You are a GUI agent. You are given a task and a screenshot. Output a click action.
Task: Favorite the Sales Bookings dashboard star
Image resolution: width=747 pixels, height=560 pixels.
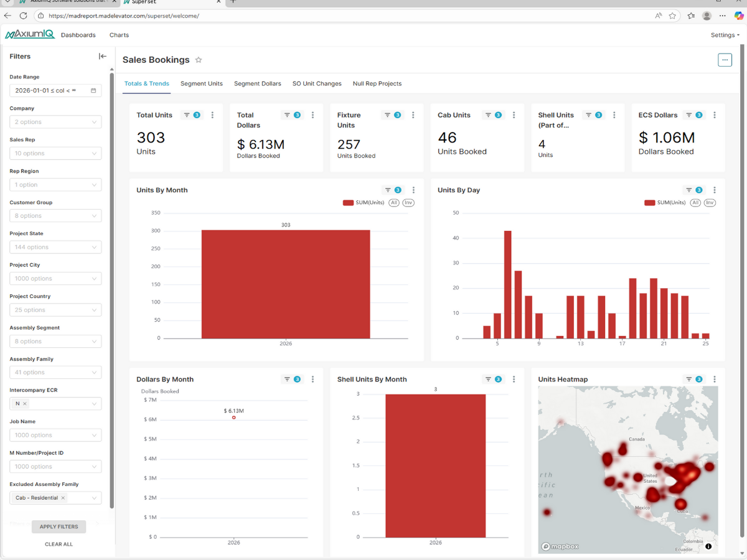[199, 60]
